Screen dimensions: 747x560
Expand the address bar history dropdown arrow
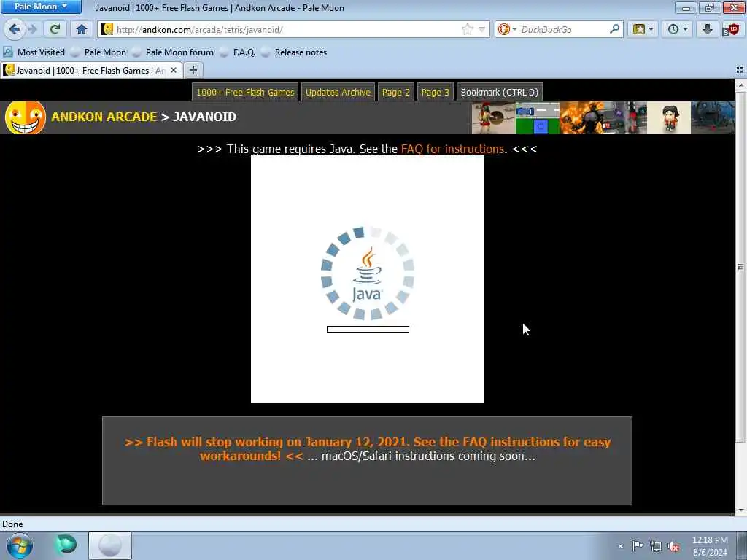coord(481,29)
